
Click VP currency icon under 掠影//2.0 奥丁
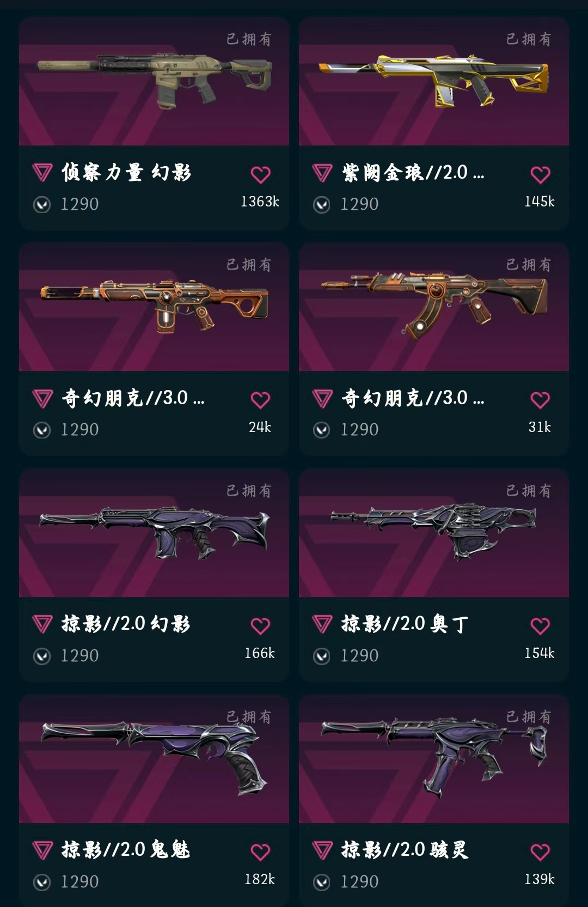point(322,656)
